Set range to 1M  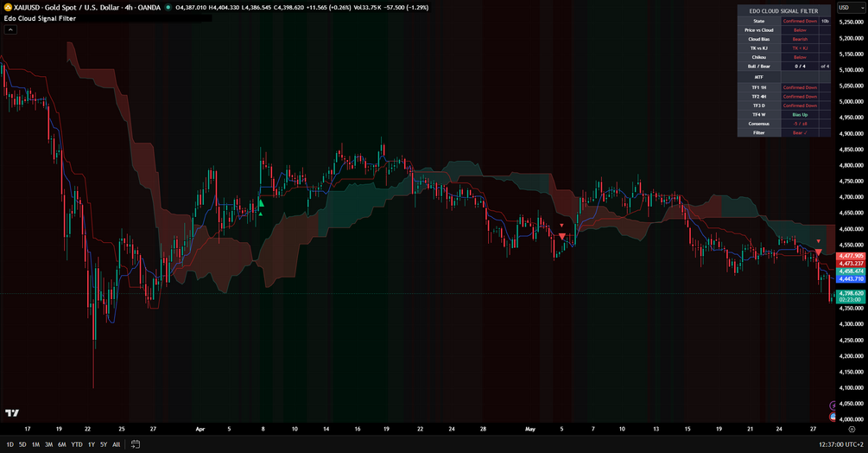point(35,444)
